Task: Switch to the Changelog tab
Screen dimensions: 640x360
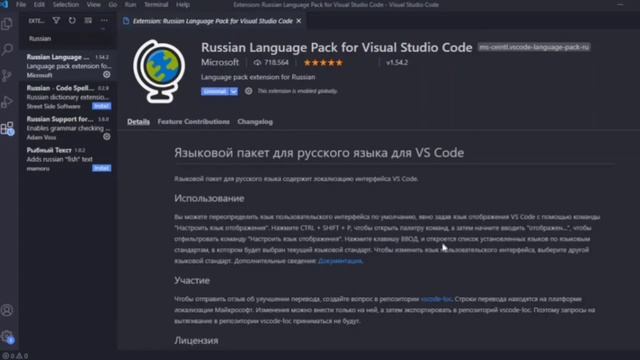Action: pyautogui.click(x=255, y=122)
